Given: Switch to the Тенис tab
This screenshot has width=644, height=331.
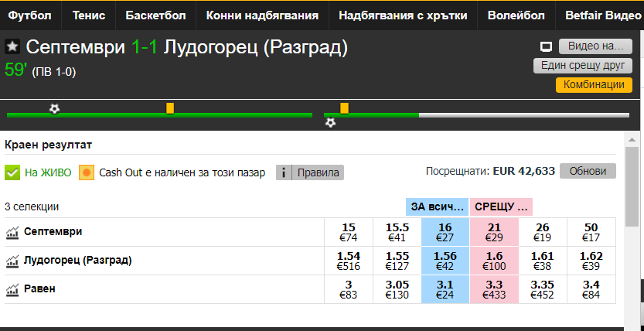Looking at the screenshot, I should [89, 15].
